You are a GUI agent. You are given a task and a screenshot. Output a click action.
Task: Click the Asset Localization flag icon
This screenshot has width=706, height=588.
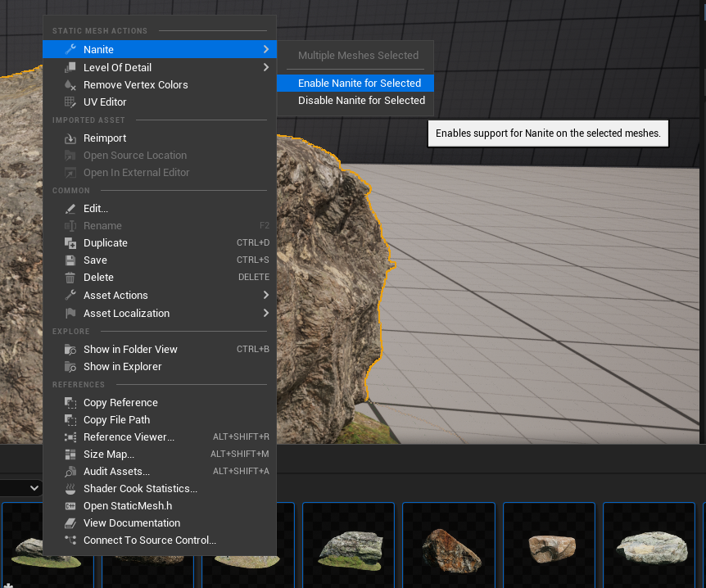70,314
